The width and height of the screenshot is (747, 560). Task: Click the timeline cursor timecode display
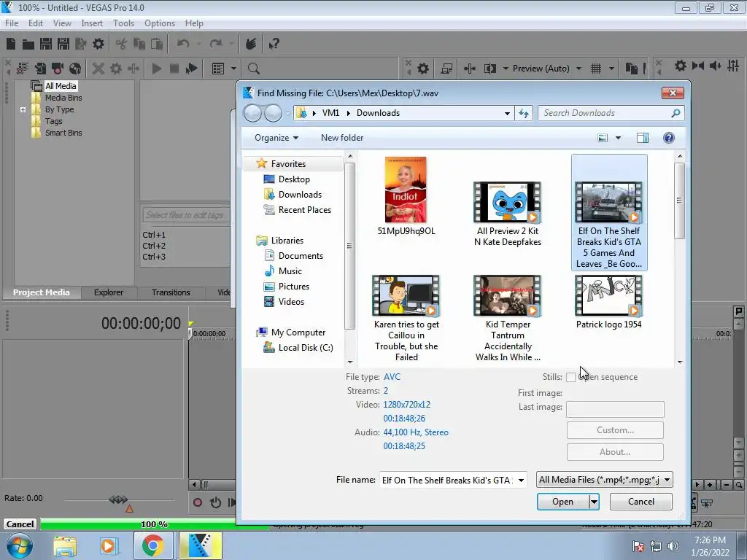pyautogui.click(x=141, y=324)
